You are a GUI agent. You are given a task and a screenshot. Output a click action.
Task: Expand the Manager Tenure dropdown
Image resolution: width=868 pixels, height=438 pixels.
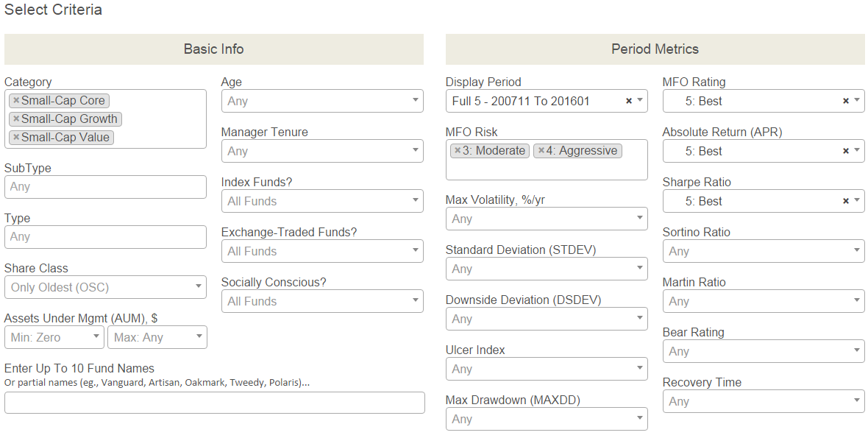click(322, 151)
